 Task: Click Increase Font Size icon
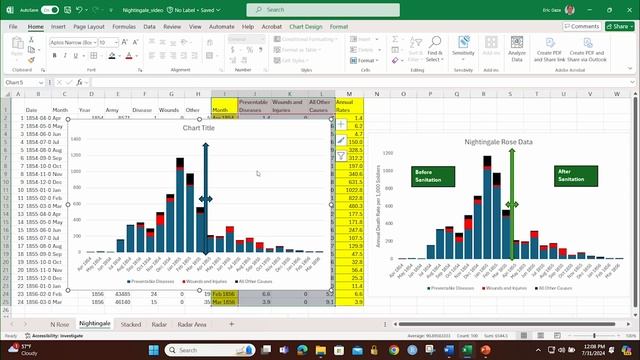125,42
